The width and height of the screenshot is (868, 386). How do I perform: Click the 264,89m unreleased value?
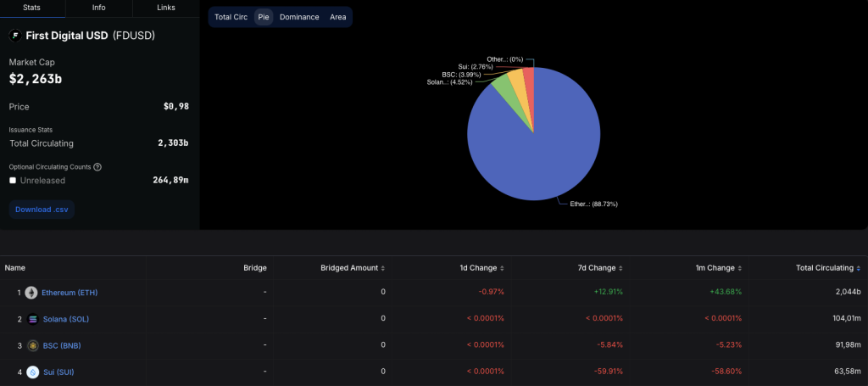tap(170, 181)
